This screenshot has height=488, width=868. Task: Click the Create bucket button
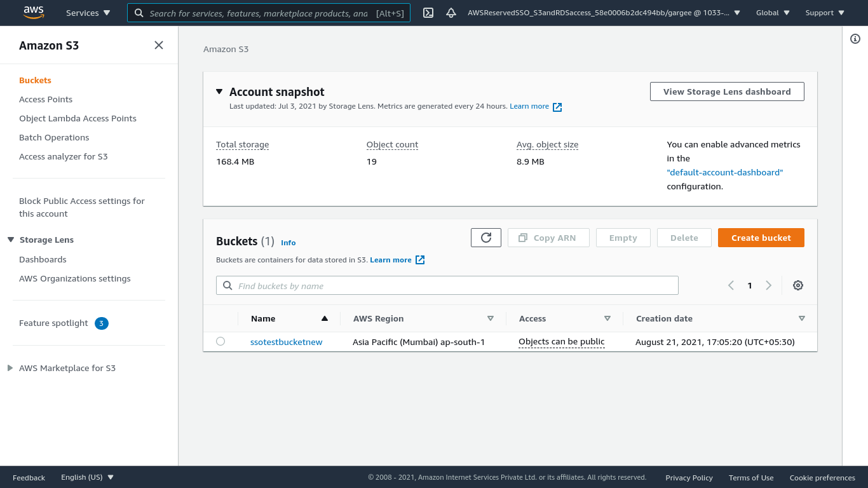coord(761,238)
